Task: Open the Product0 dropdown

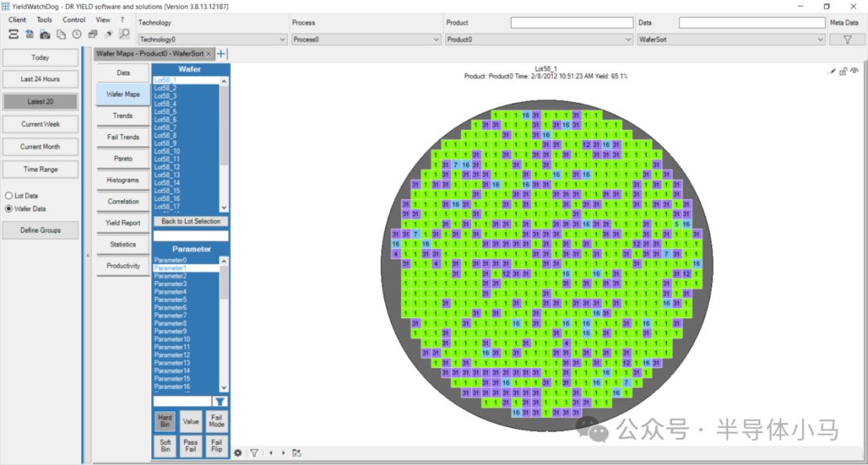Action: click(x=539, y=39)
